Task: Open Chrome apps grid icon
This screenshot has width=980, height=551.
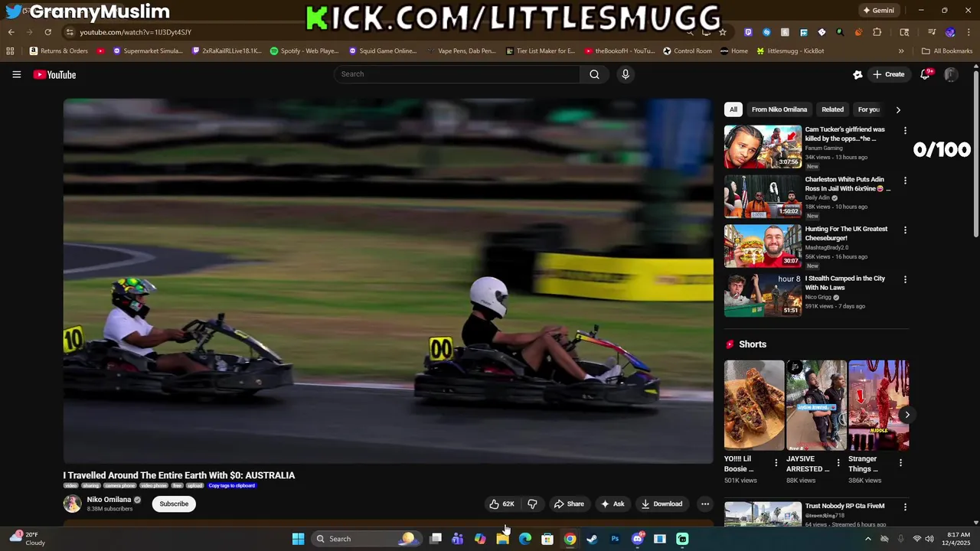Action: tap(10, 51)
